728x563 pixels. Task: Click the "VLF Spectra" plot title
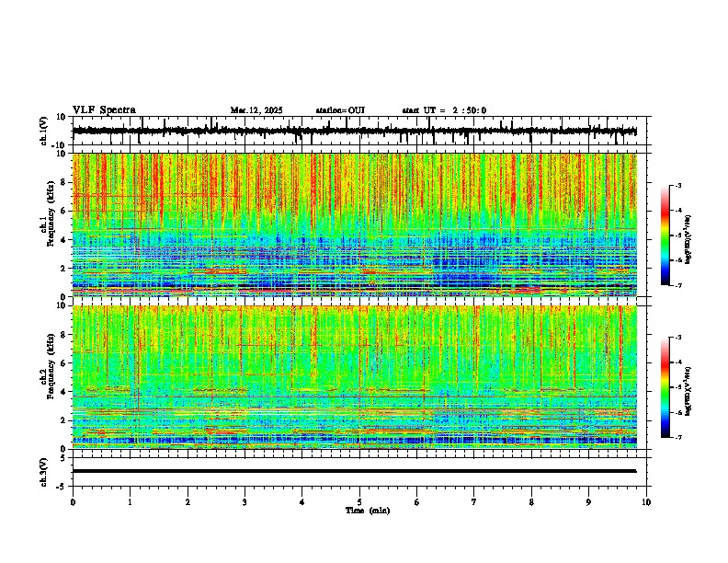pos(104,110)
